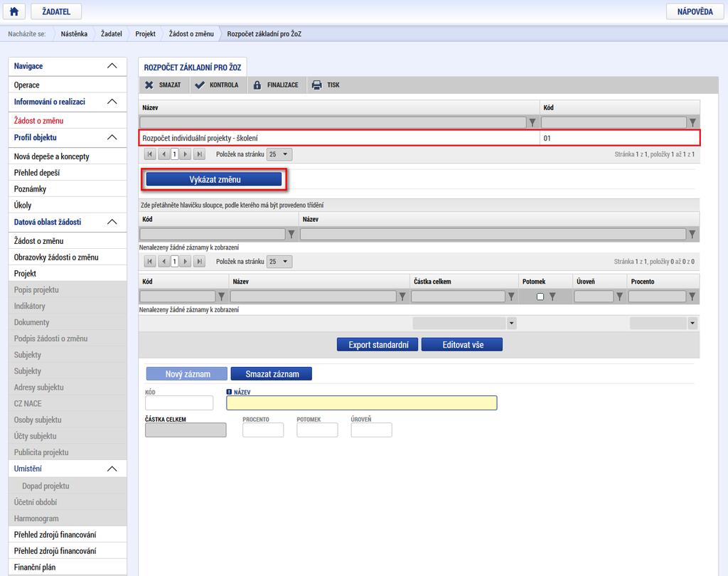Open Operace in left navigation
Viewport: 728px width, 576px height.
tap(68, 85)
